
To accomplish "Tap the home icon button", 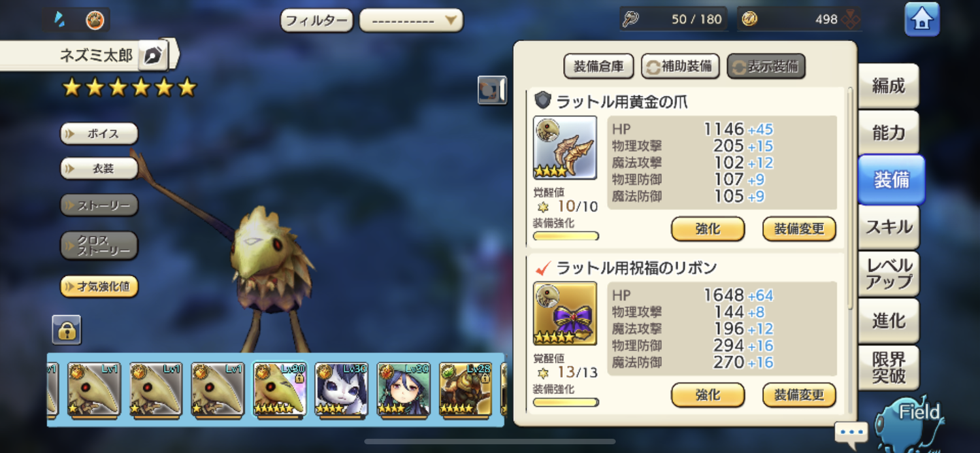I will pyautogui.click(x=922, y=19).
